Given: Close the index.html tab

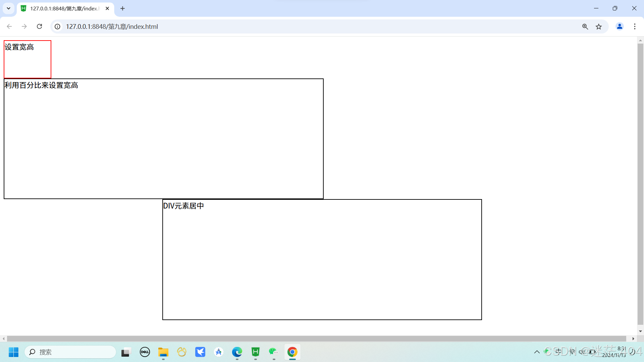Looking at the screenshot, I should (x=107, y=8).
